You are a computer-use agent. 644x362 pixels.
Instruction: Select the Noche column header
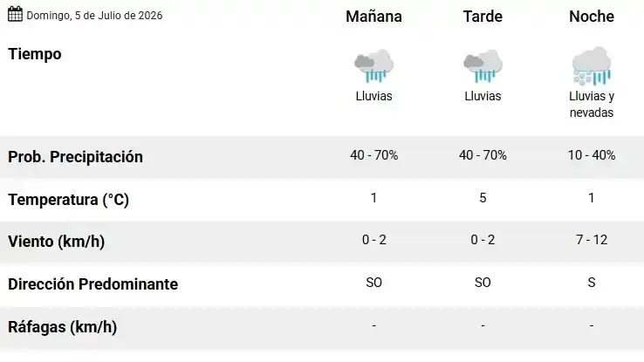(592, 17)
